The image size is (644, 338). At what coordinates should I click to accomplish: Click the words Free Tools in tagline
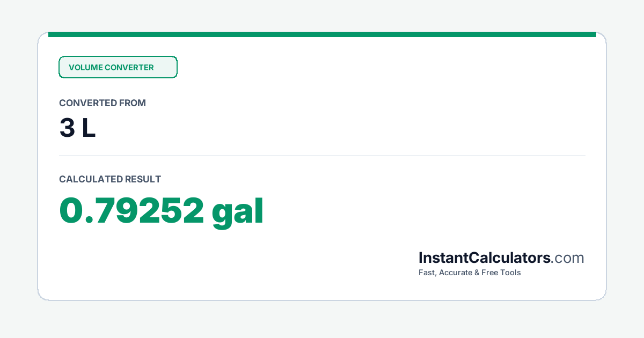click(501, 273)
